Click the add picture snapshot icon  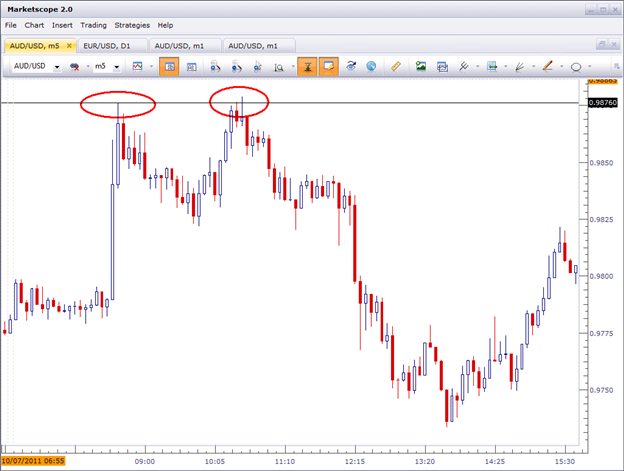[x=421, y=66]
